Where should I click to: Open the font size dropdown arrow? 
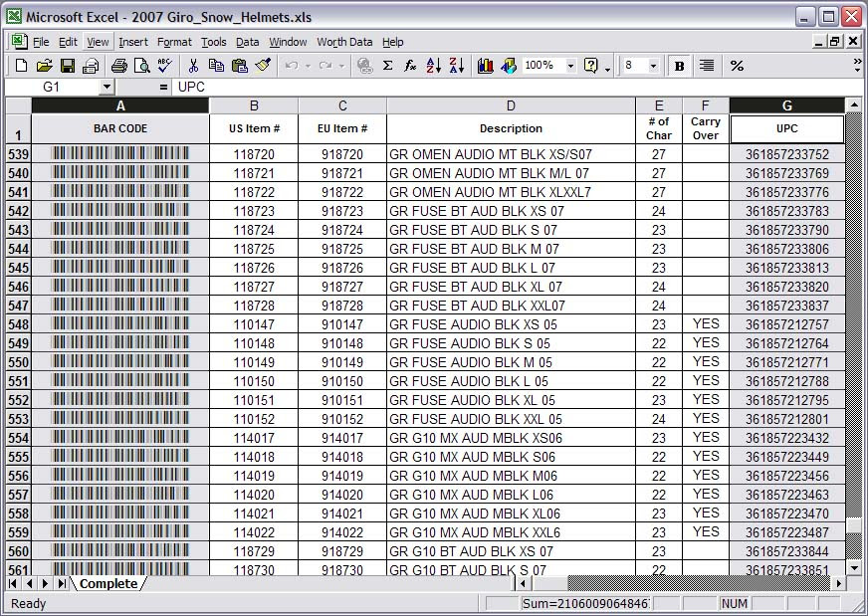[x=654, y=66]
